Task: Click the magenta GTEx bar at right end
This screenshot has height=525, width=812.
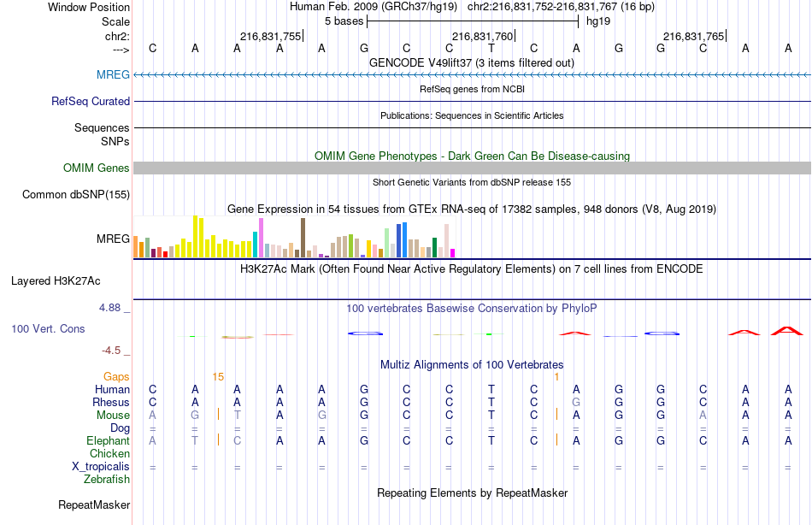Action: (x=453, y=253)
